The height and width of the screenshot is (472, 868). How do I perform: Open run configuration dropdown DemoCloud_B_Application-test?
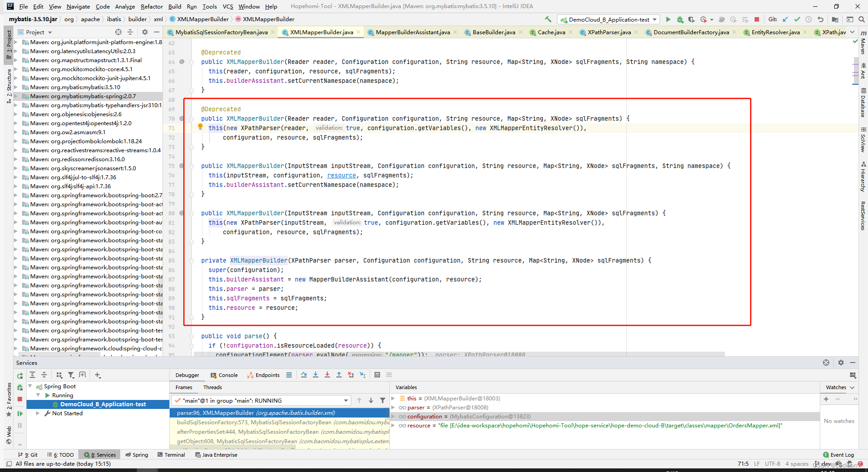click(x=609, y=19)
